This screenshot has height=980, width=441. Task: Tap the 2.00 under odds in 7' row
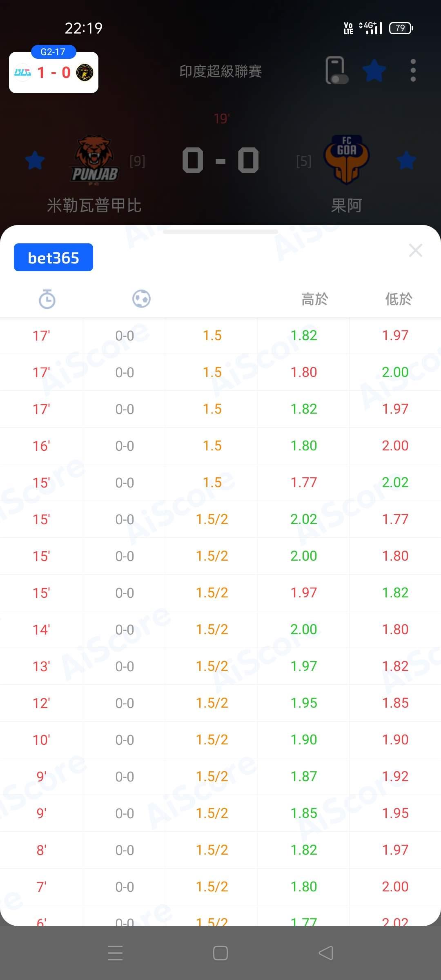click(x=395, y=886)
